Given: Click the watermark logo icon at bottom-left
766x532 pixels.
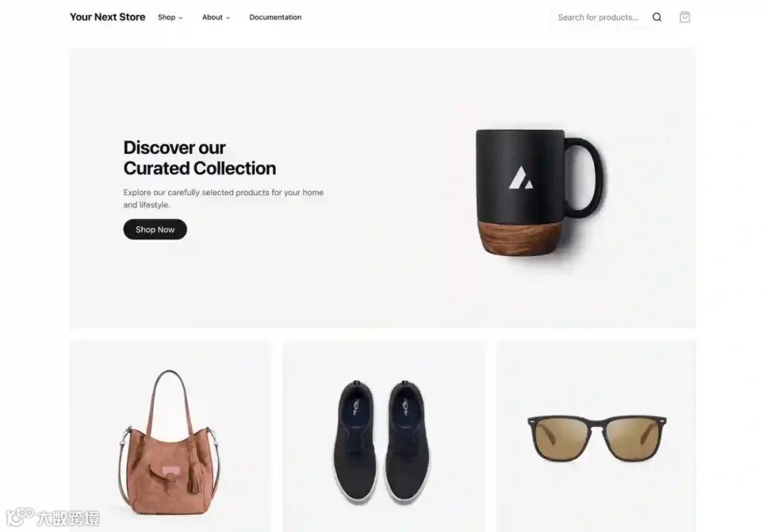Looking at the screenshot, I should pyautogui.click(x=20, y=517).
